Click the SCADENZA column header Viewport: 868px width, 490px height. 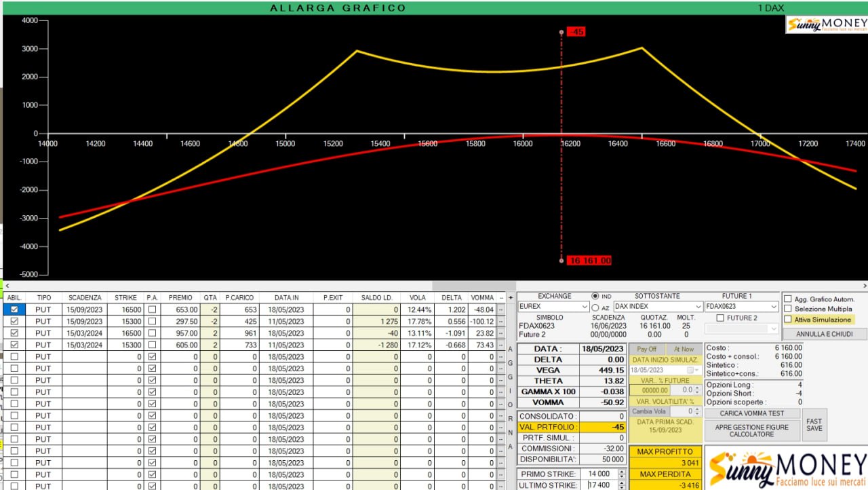click(x=85, y=297)
